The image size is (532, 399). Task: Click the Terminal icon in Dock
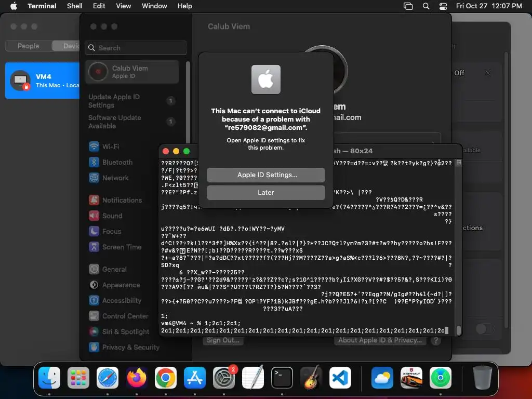(282, 377)
